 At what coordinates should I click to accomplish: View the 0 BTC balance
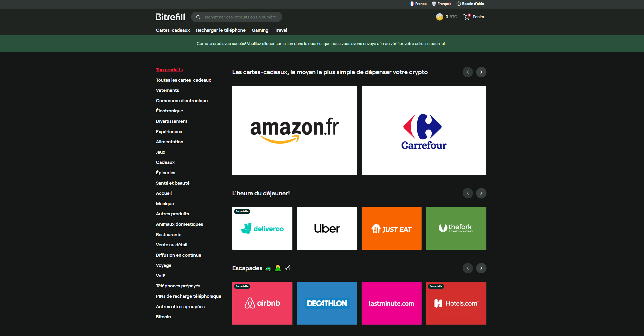coord(451,17)
